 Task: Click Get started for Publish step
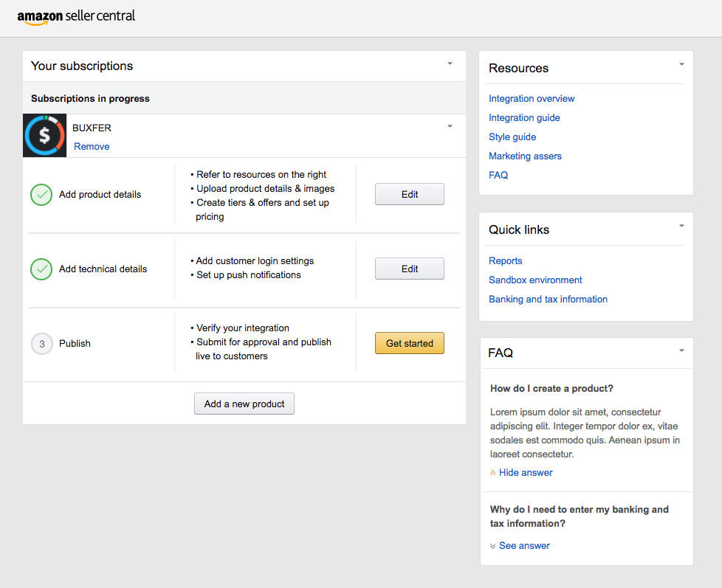coord(409,343)
